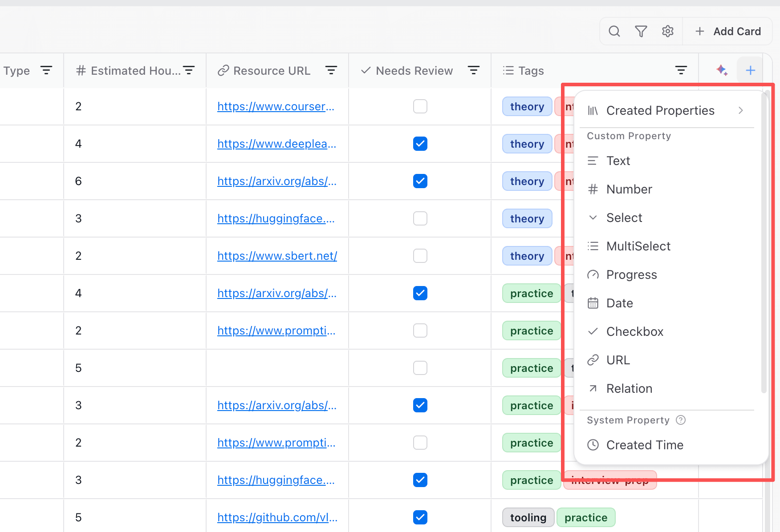Expand Created Properties submenu
This screenshot has width=780, height=532.
(x=666, y=110)
